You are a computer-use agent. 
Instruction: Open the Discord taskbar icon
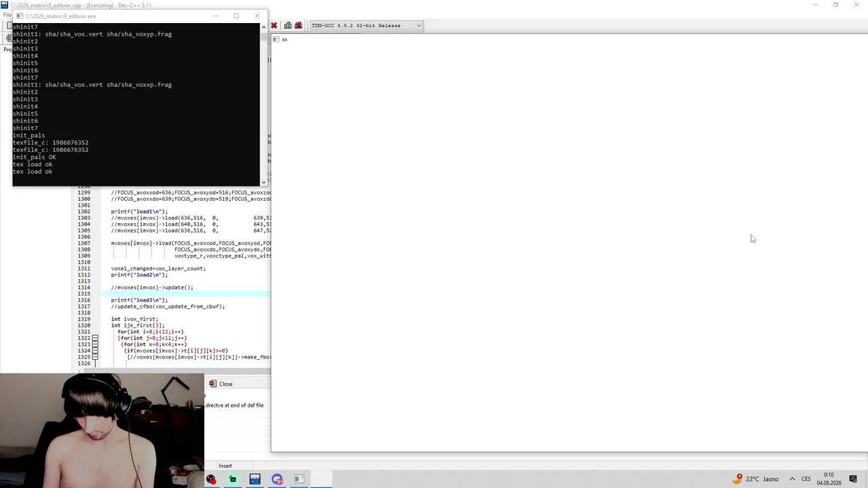click(x=277, y=479)
